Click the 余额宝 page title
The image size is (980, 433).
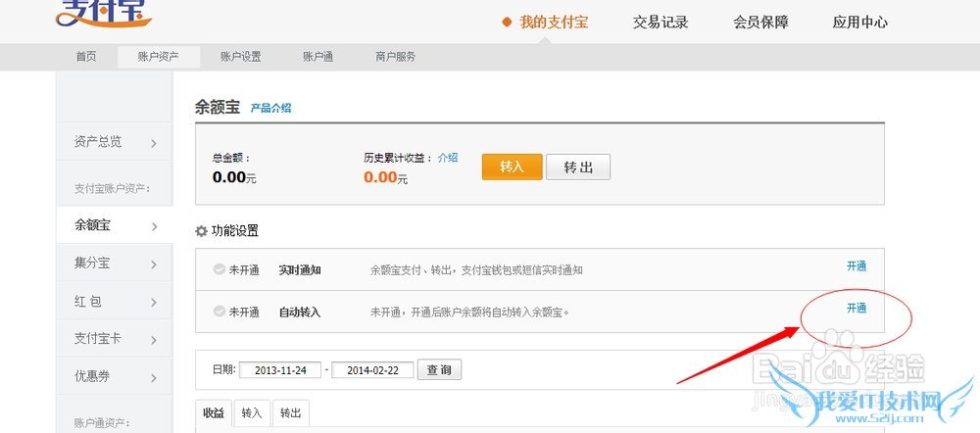pos(217,107)
